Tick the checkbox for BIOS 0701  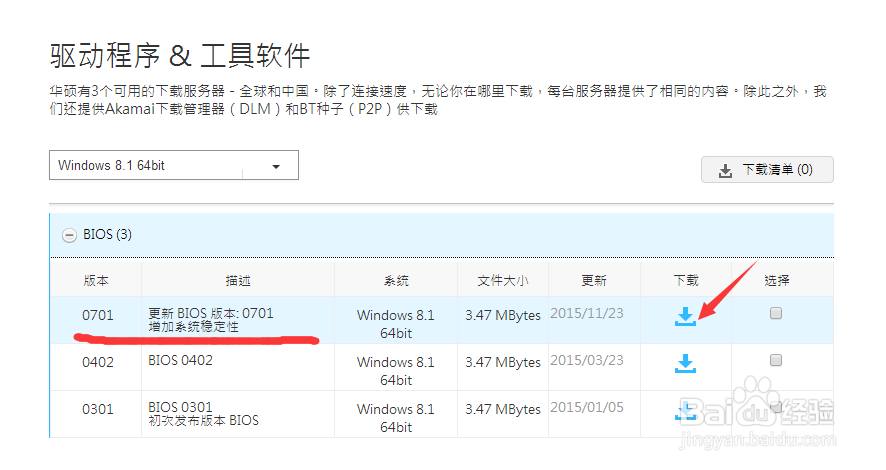(776, 313)
